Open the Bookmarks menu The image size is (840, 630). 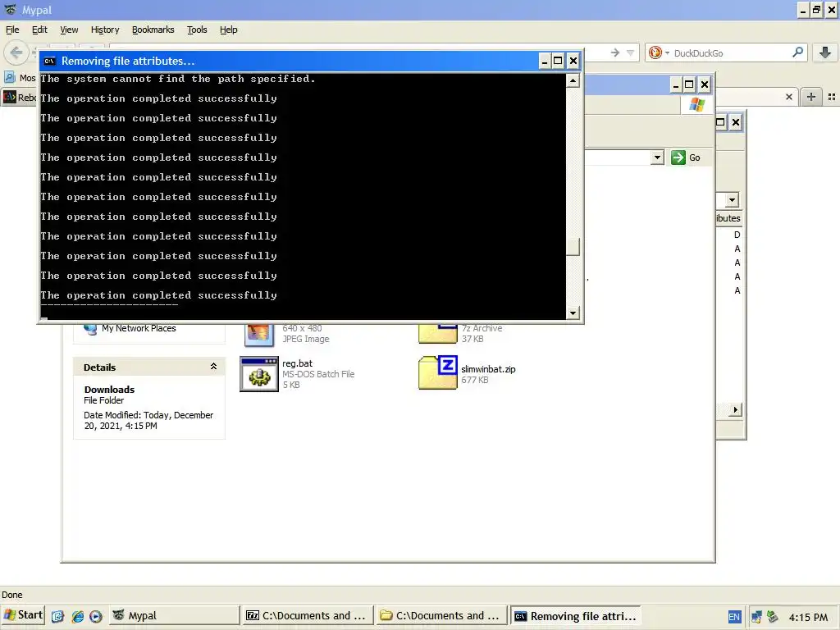153,30
